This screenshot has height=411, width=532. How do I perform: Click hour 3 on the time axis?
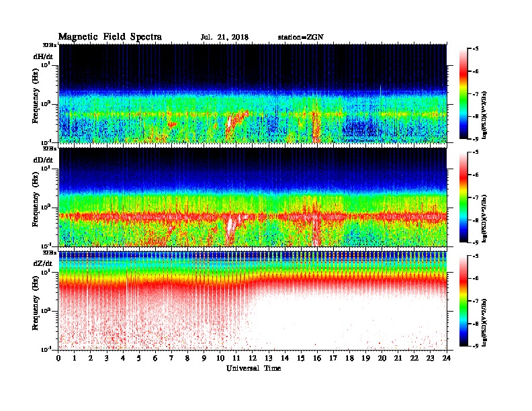[107, 359]
